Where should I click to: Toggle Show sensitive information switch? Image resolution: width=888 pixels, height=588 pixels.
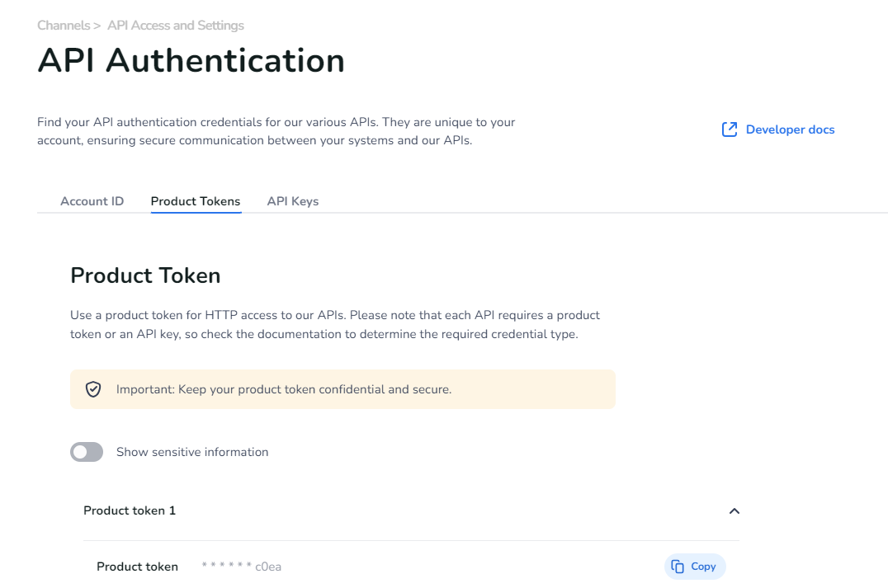tap(87, 452)
